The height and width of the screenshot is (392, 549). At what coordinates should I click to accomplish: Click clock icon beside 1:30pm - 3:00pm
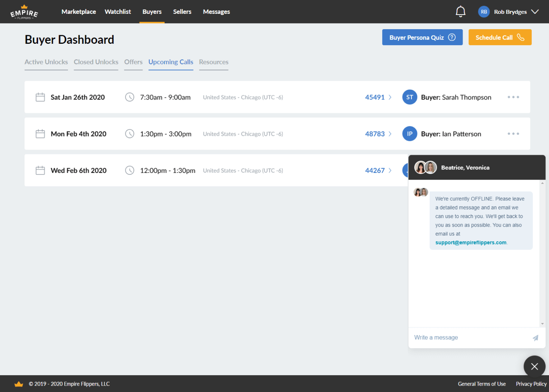click(129, 134)
